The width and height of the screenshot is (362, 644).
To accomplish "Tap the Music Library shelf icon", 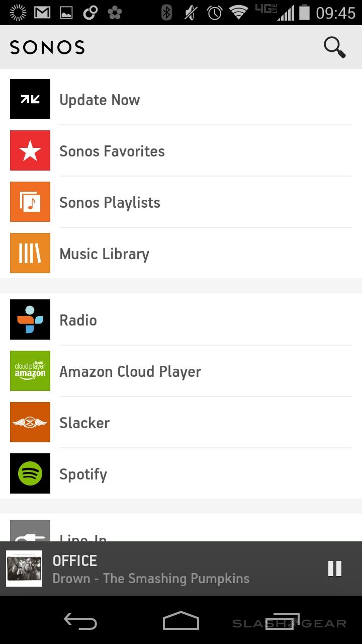I will [x=30, y=253].
